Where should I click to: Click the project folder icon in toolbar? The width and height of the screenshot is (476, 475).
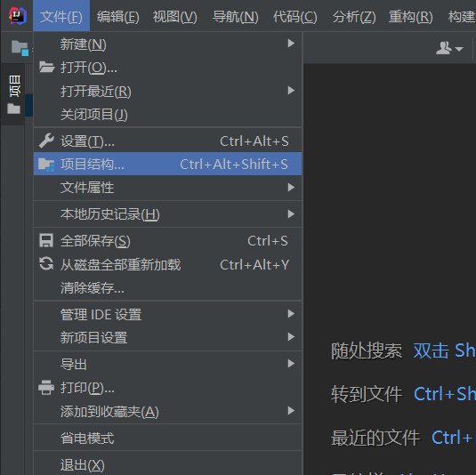pos(20,48)
